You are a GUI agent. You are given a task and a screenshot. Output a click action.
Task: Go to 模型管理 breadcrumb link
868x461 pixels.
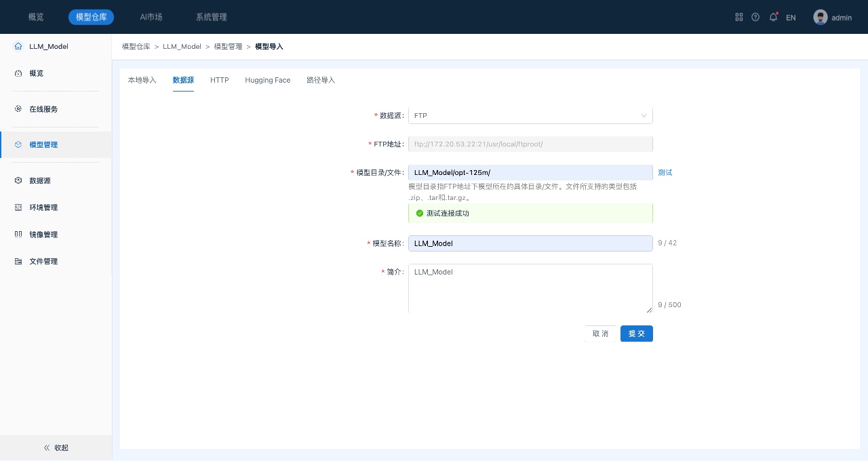click(228, 47)
